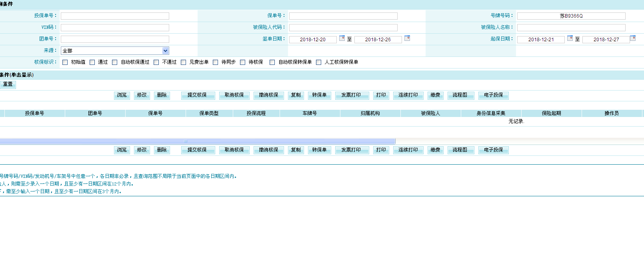The height and width of the screenshot is (260, 644).
Task: Click 打印 button above the results table
Action: tap(381, 95)
